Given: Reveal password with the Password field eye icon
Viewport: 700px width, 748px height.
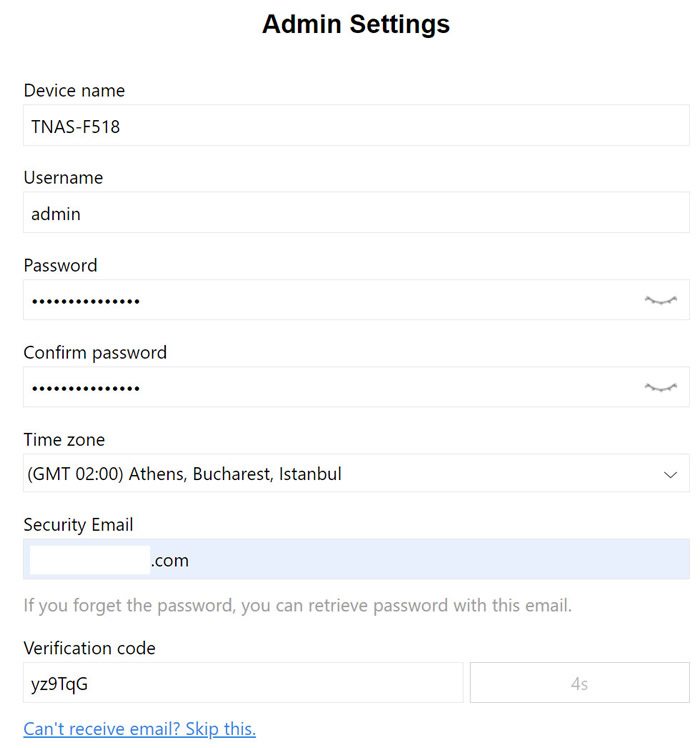Looking at the screenshot, I should click(x=660, y=301).
